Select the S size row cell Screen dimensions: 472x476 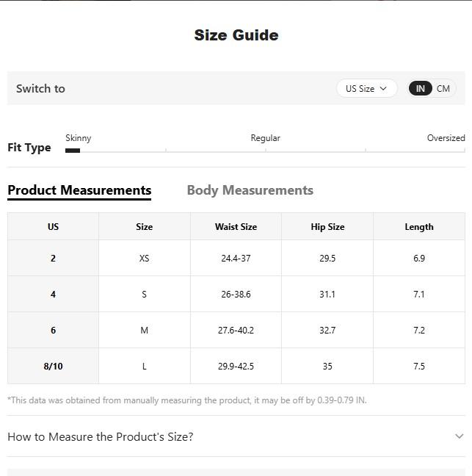coord(144,295)
